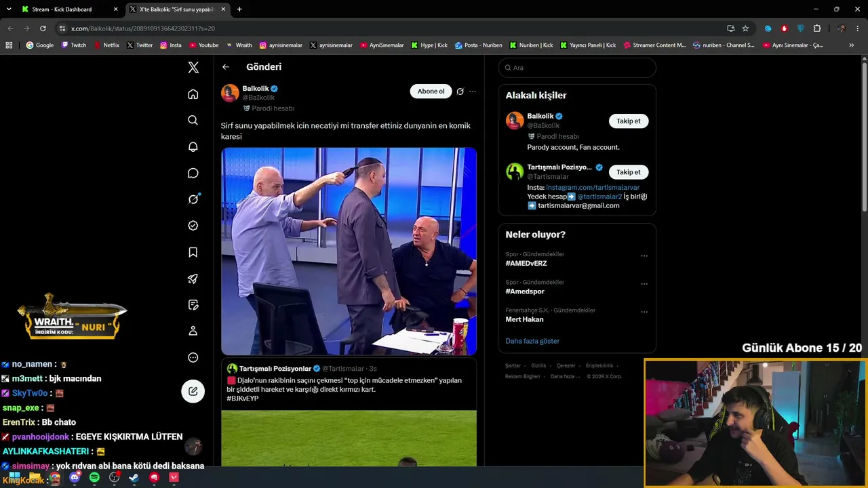Open the #Amedspor trending topic

525,291
